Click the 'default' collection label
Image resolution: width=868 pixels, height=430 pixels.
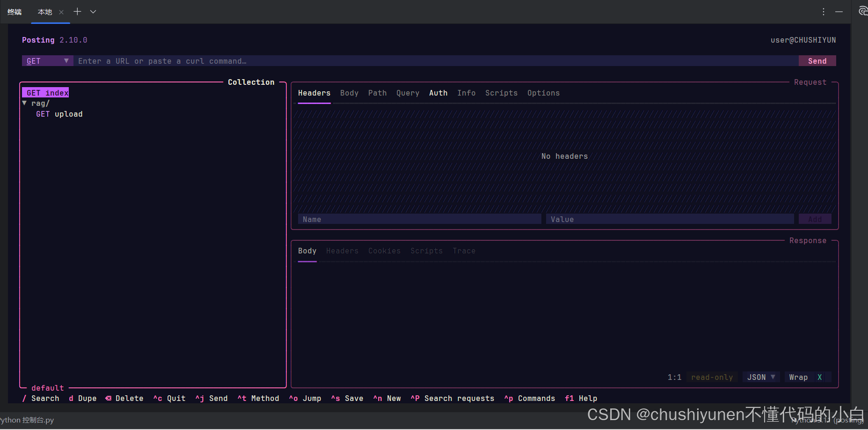pyautogui.click(x=47, y=388)
